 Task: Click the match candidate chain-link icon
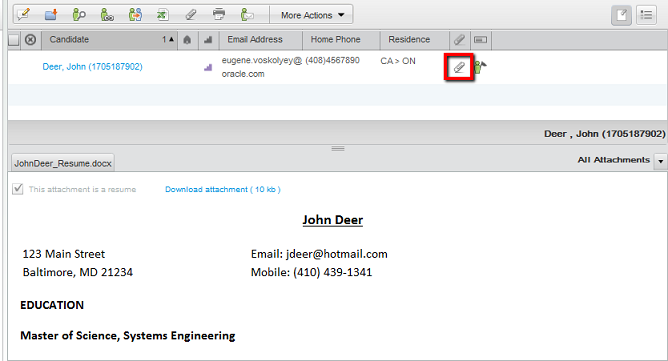[107, 15]
